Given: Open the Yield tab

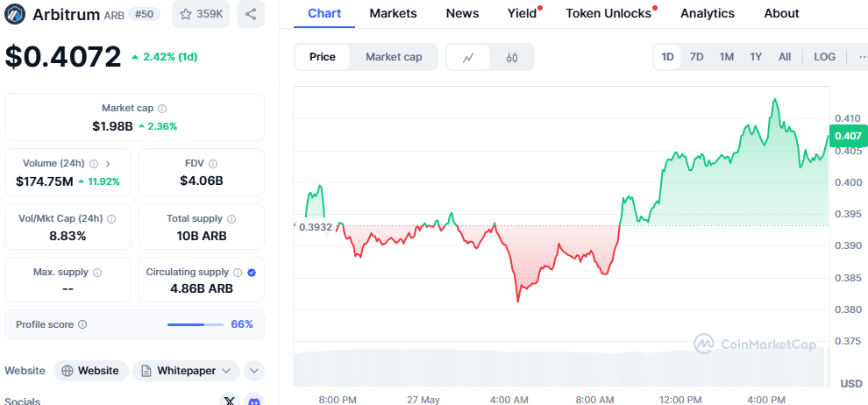Looking at the screenshot, I should click(x=523, y=14).
